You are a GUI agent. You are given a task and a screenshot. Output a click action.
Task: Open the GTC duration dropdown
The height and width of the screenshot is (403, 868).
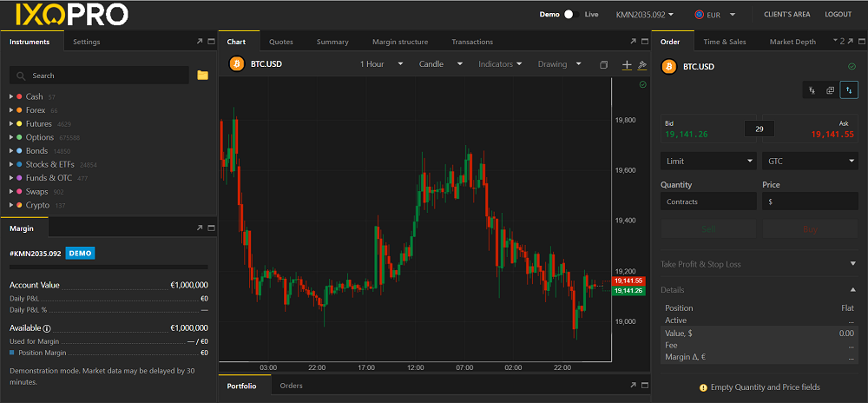(x=810, y=161)
